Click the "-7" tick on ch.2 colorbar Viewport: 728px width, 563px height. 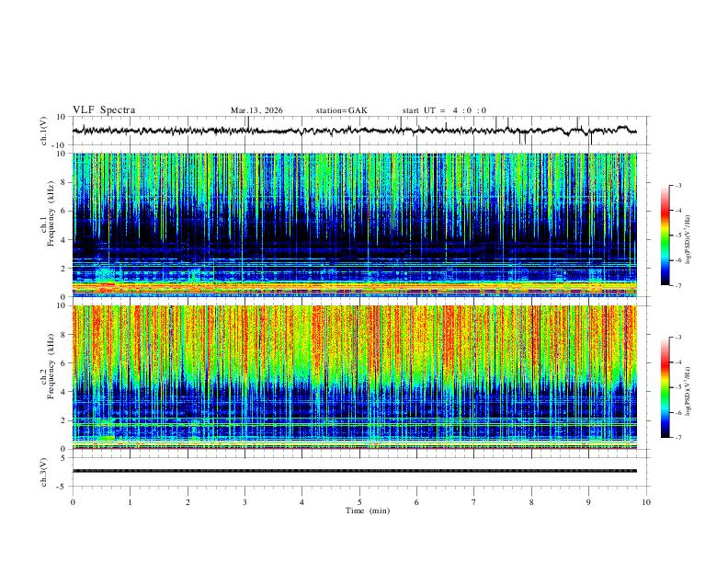[678, 438]
